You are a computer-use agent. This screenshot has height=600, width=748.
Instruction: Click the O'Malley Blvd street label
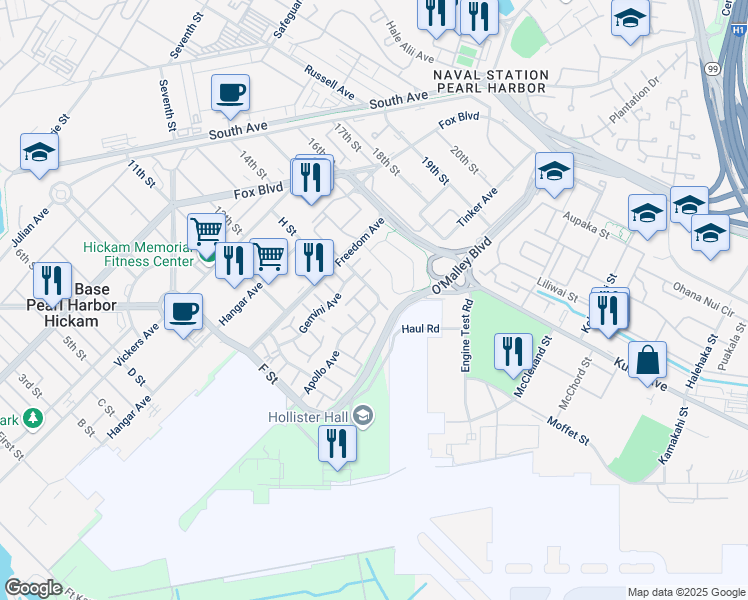click(x=462, y=266)
